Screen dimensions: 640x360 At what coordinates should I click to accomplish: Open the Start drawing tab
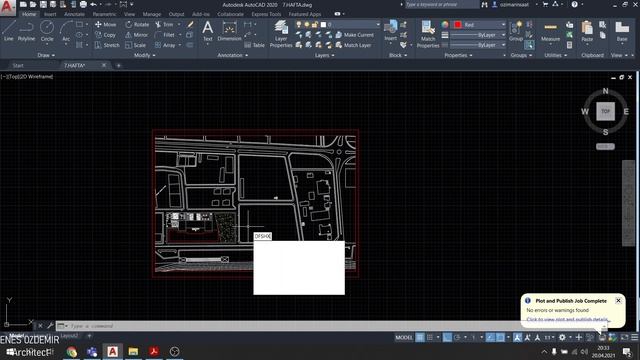18,65
